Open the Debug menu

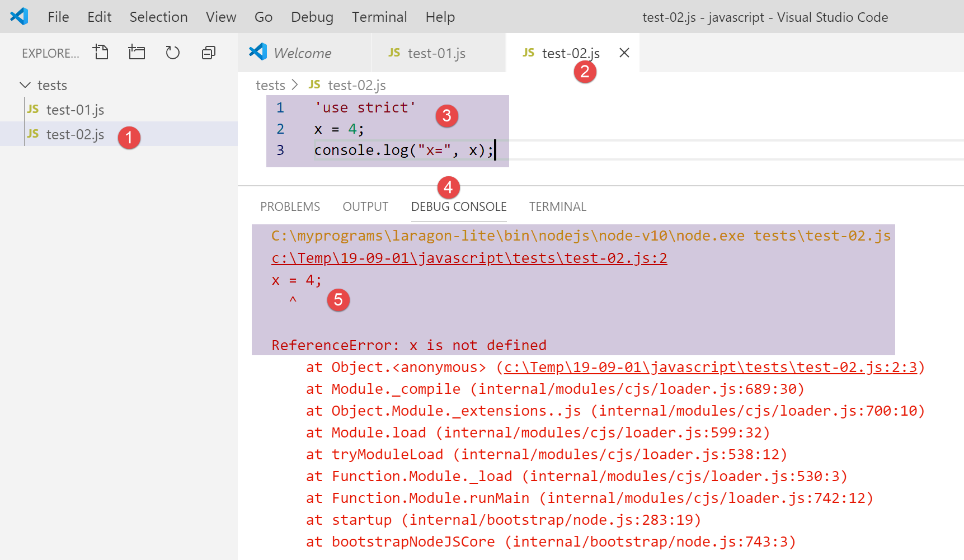312,17
